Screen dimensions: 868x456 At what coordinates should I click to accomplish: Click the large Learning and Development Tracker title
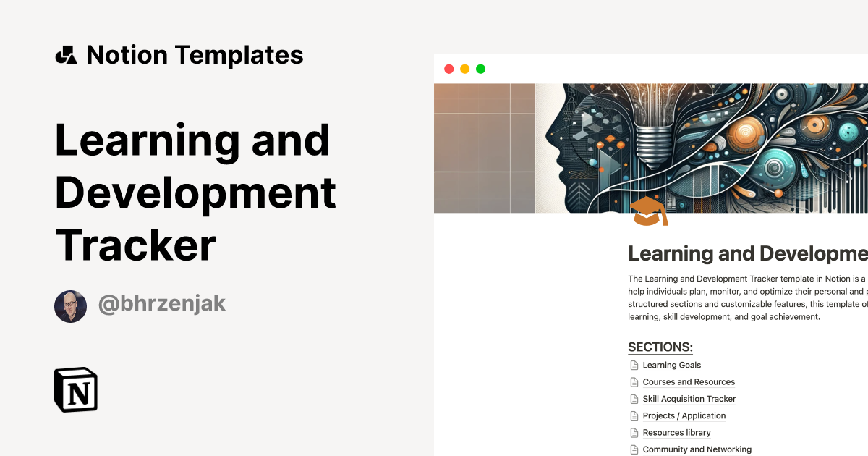(x=195, y=192)
